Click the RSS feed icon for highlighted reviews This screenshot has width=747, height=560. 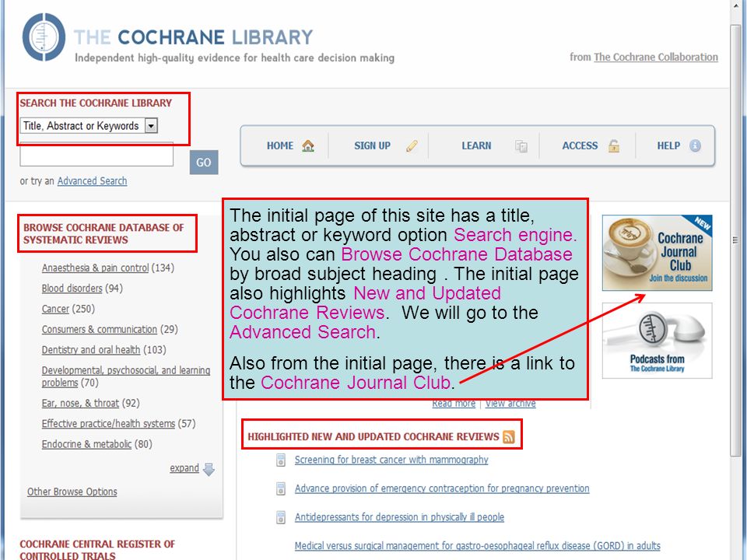coord(509,436)
